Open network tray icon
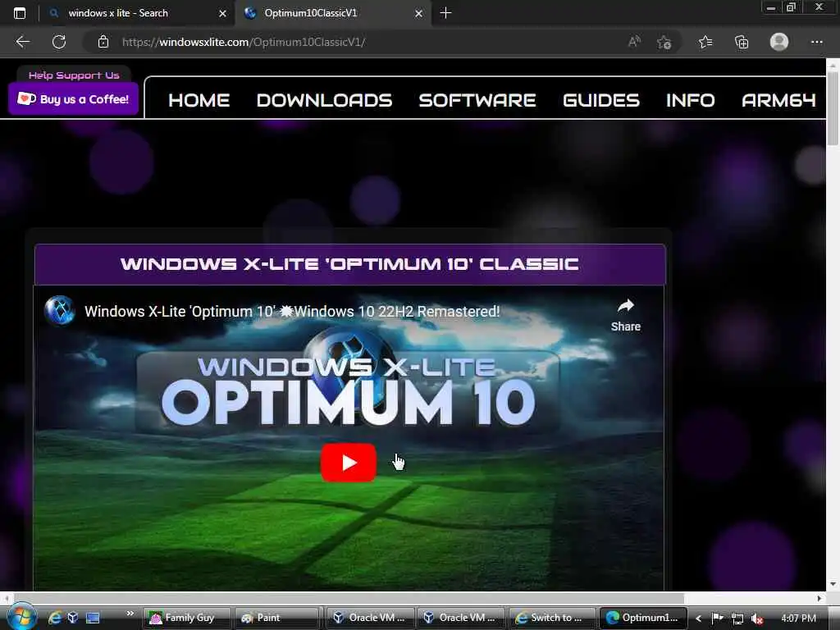The height and width of the screenshot is (630, 840). (x=737, y=619)
